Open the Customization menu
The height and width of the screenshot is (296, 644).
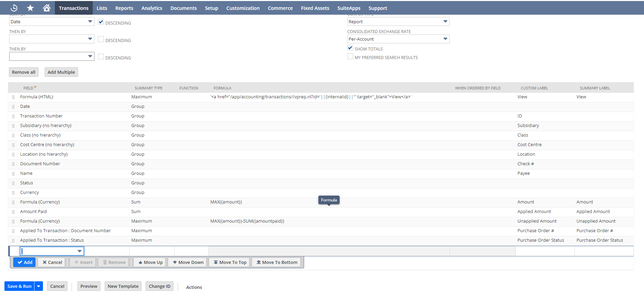pyautogui.click(x=243, y=8)
